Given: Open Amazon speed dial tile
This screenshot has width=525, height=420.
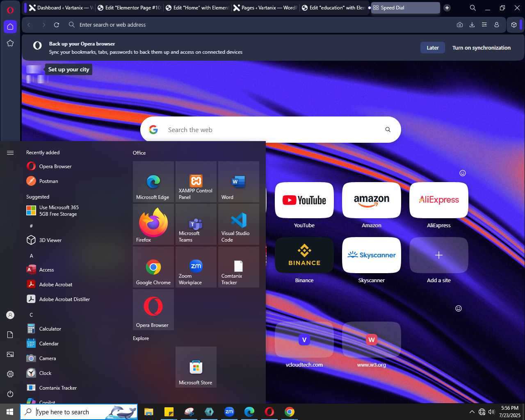Looking at the screenshot, I should [372, 200].
